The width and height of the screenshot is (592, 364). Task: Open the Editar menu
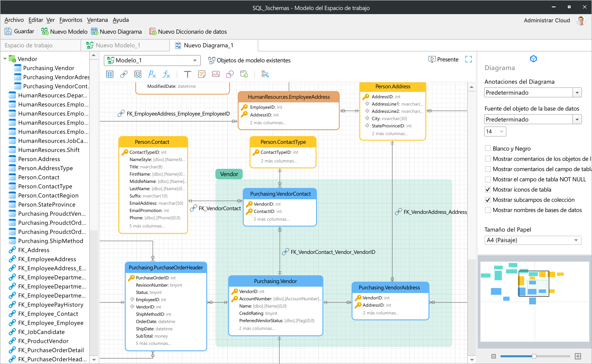[36, 20]
